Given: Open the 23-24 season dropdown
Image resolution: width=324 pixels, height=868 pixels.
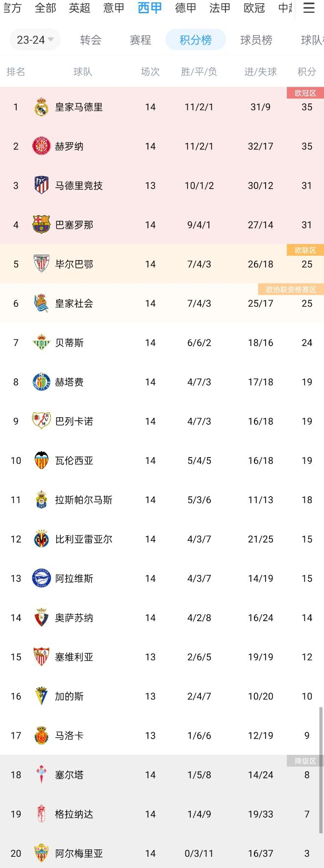Looking at the screenshot, I should (x=34, y=40).
